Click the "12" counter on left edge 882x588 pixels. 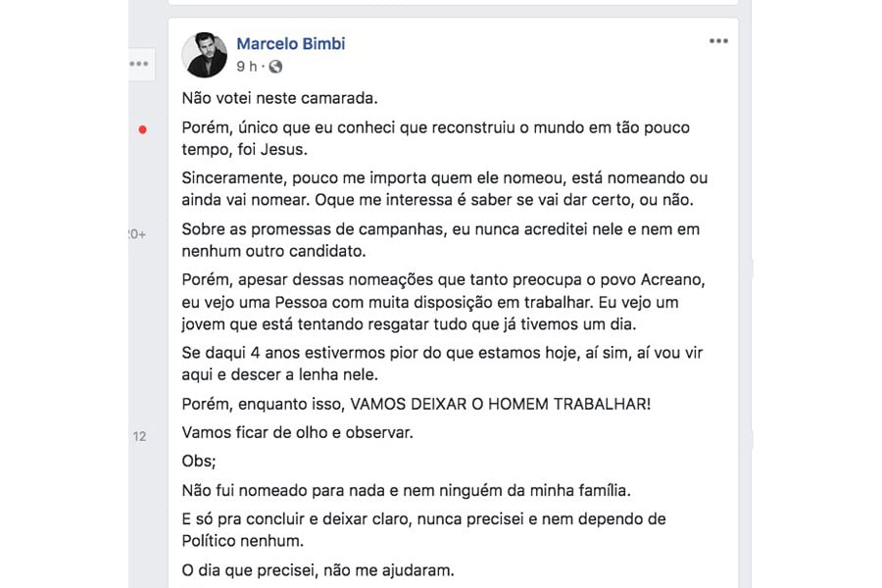click(x=139, y=436)
